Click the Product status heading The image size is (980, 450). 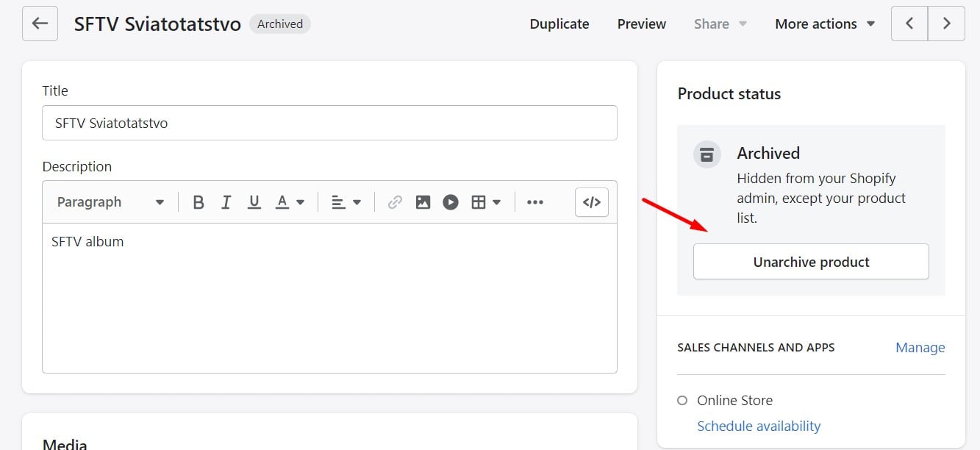coord(729,94)
